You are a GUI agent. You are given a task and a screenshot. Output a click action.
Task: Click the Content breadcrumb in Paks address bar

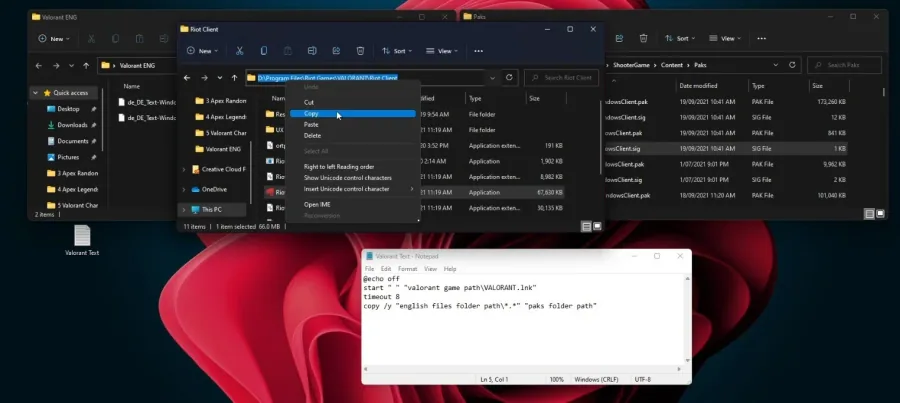click(x=672, y=65)
